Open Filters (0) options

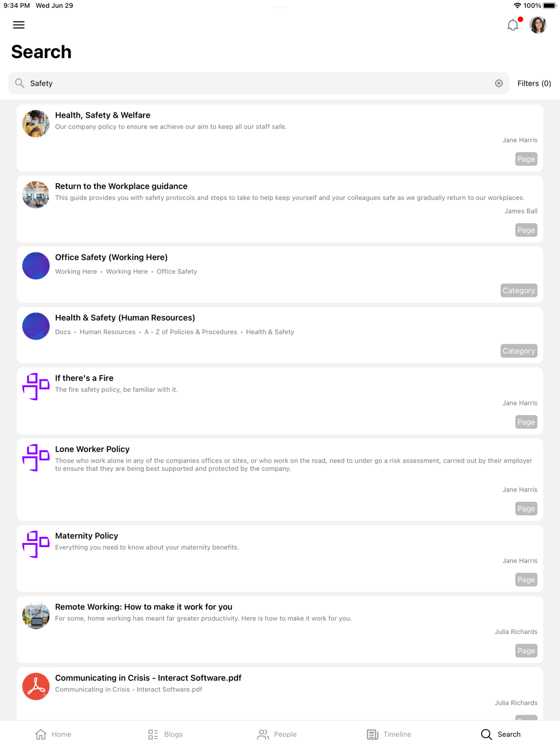click(534, 83)
